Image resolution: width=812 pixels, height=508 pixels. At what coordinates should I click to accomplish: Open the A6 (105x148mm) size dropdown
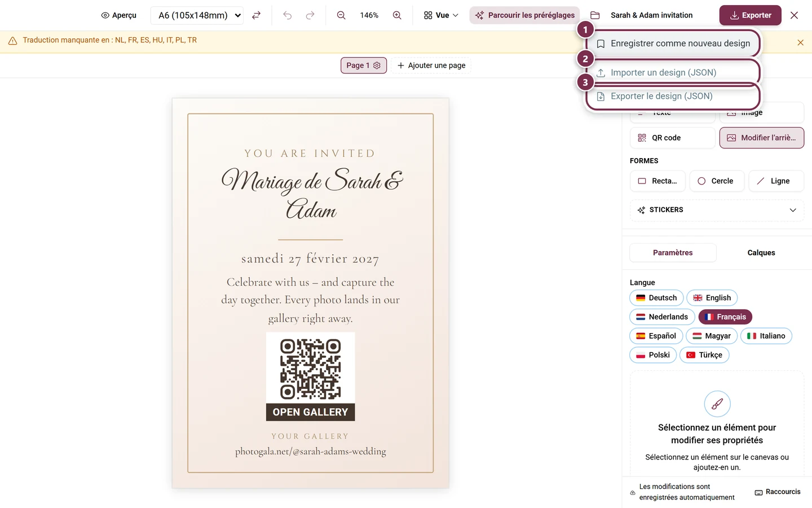[x=197, y=15]
